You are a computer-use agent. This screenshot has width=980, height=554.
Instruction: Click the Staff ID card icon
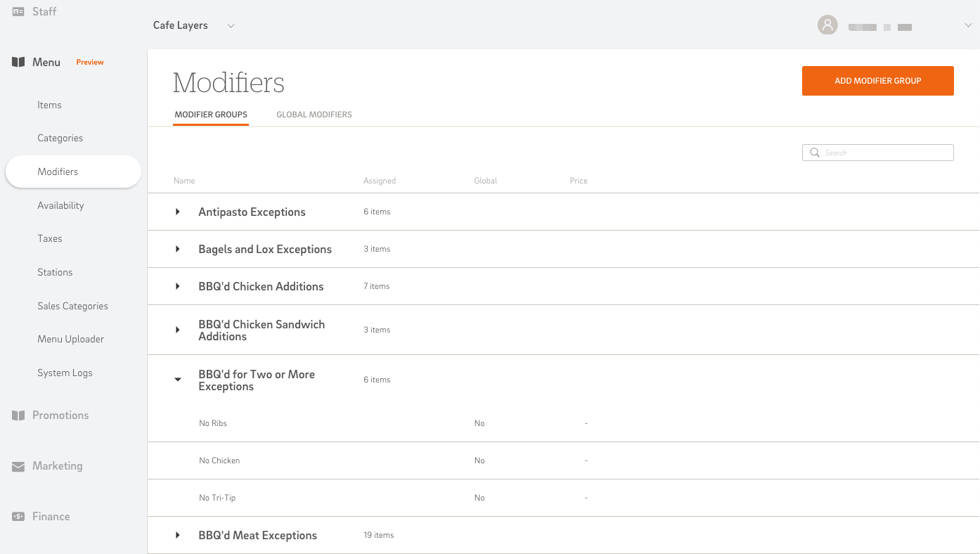(x=18, y=12)
